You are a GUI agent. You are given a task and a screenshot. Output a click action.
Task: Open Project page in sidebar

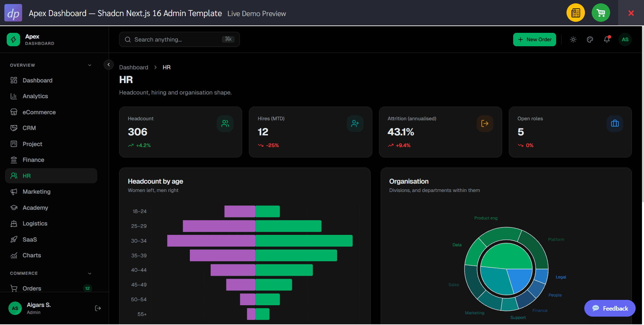51,144
